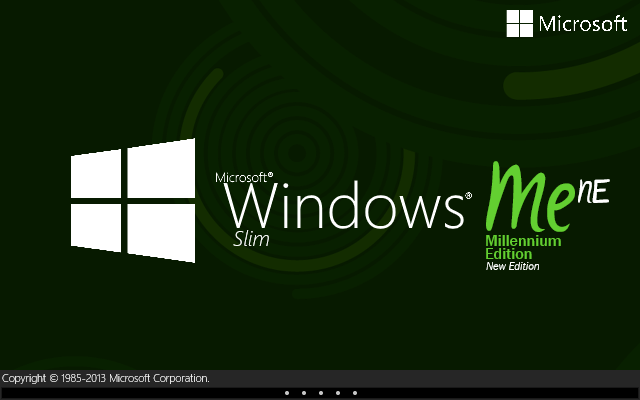The width and height of the screenshot is (640, 400).
Task: Click the loading dots progress indicator
Action: [321, 393]
